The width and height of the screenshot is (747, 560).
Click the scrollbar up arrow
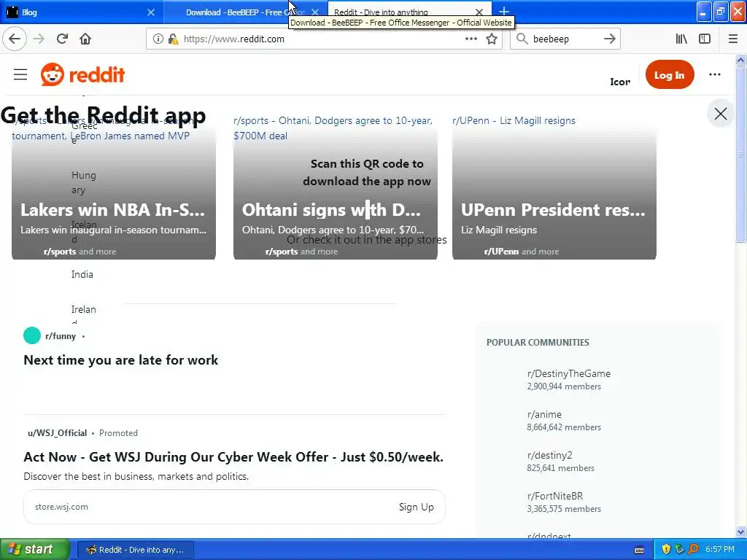740,60
